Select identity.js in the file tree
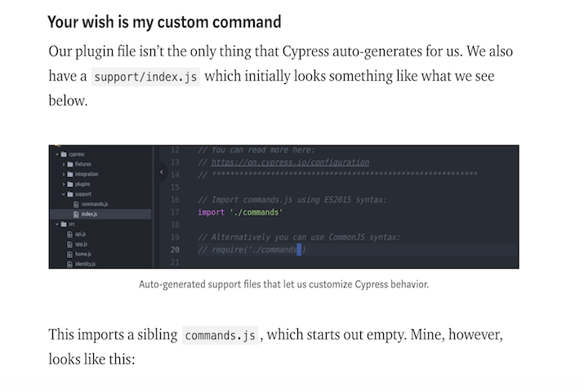 point(84,264)
